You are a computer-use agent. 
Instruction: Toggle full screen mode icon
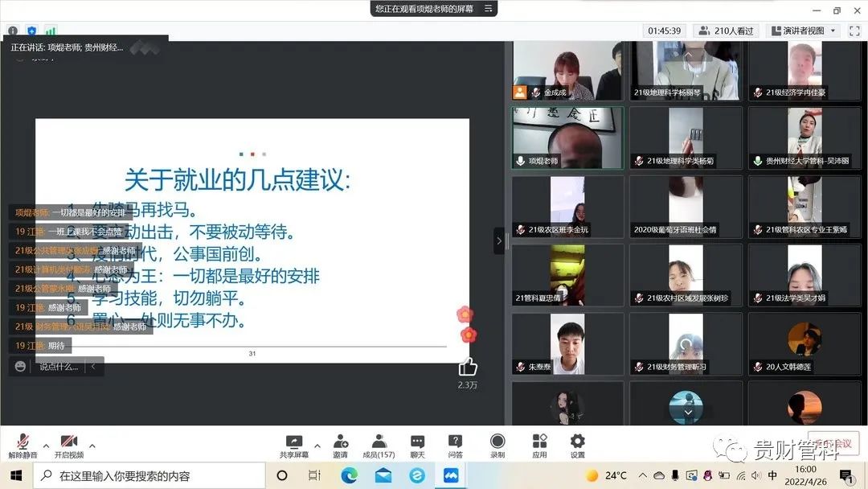854,31
